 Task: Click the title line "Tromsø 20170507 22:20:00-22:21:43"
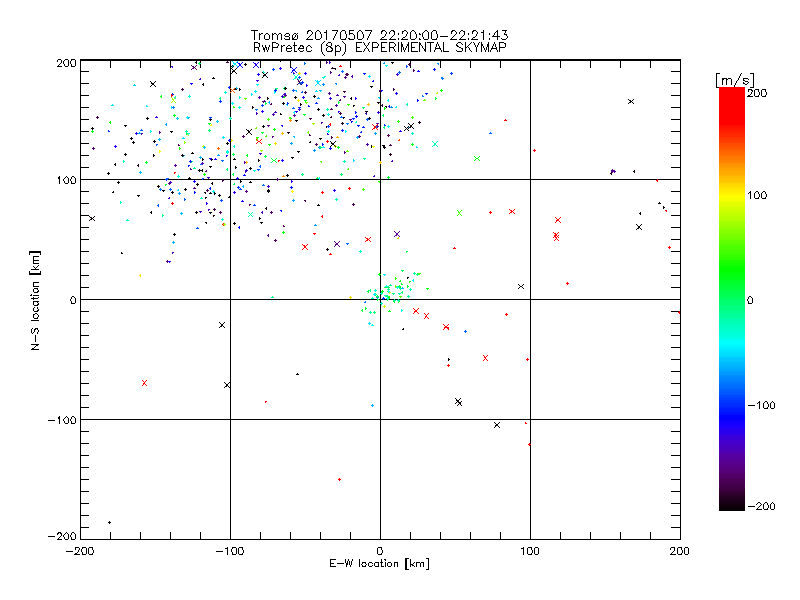point(379,35)
